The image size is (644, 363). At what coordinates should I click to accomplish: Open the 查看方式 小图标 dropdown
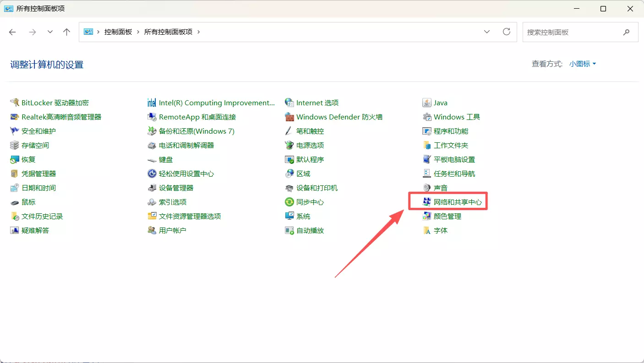[x=583, y=64]
